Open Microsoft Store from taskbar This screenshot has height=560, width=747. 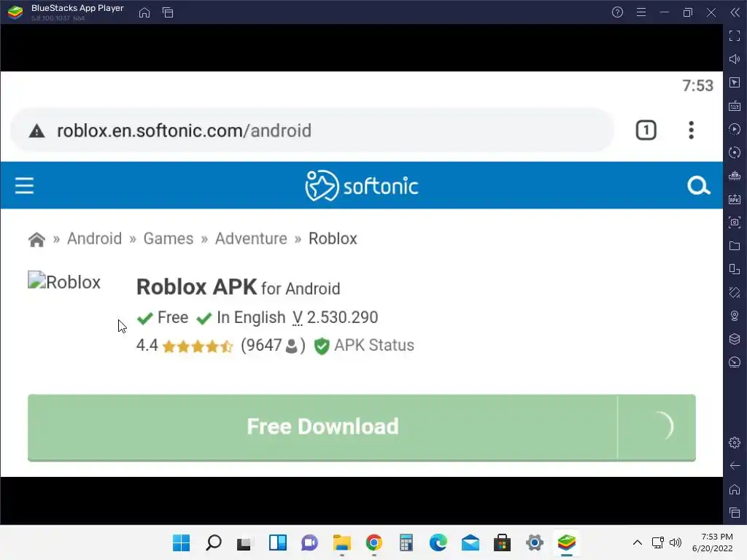[502, 542]
